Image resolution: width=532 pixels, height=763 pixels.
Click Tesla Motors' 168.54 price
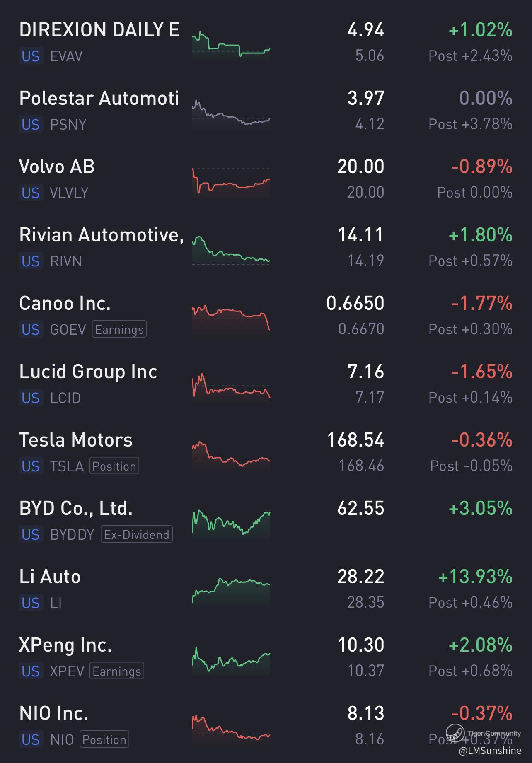click(355, 440)
